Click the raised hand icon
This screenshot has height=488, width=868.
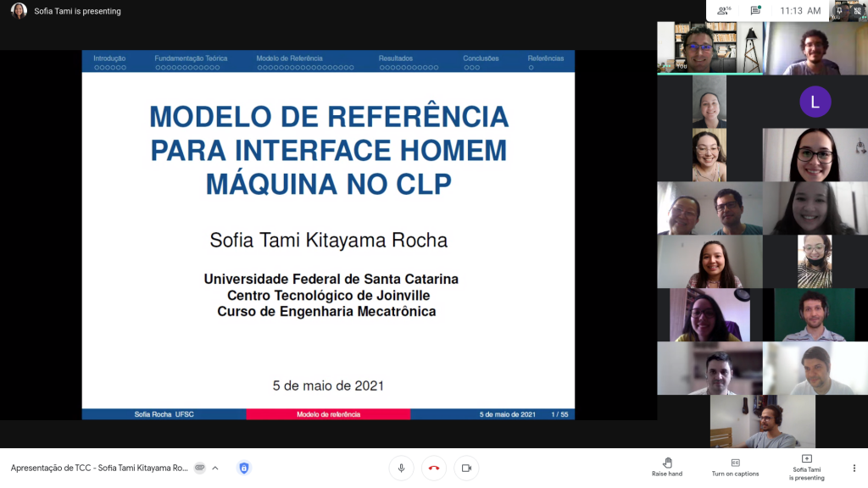coord(668,463)
